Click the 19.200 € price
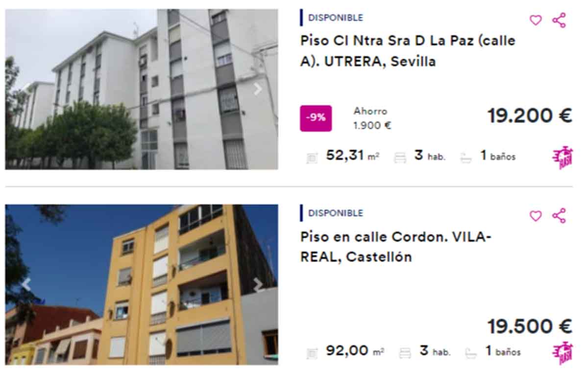 point(529,116)
